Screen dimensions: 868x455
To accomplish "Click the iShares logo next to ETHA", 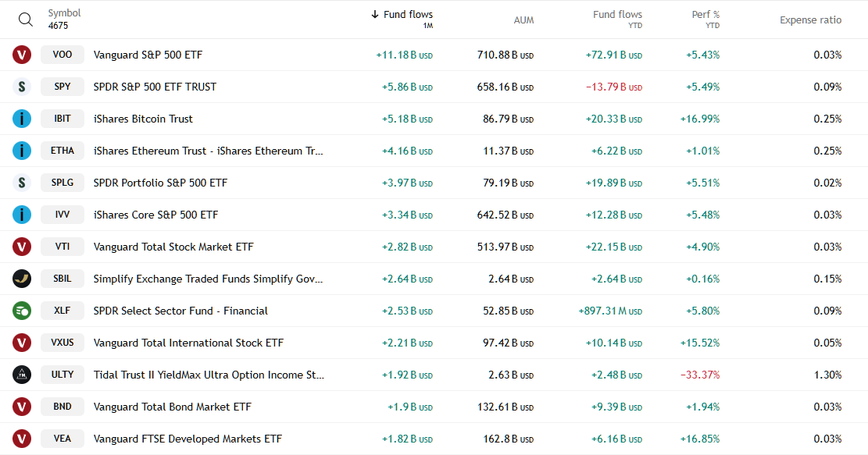I will click(x=21, y=151).
